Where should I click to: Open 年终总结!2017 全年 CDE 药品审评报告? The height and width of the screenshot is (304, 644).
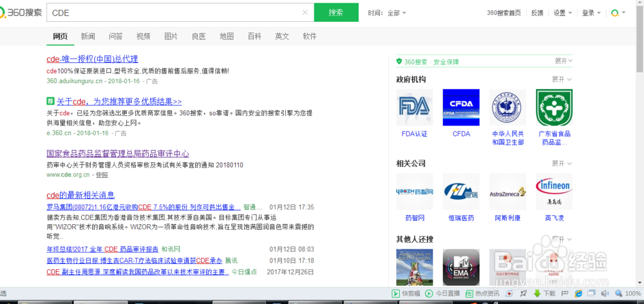click(102, 249)
